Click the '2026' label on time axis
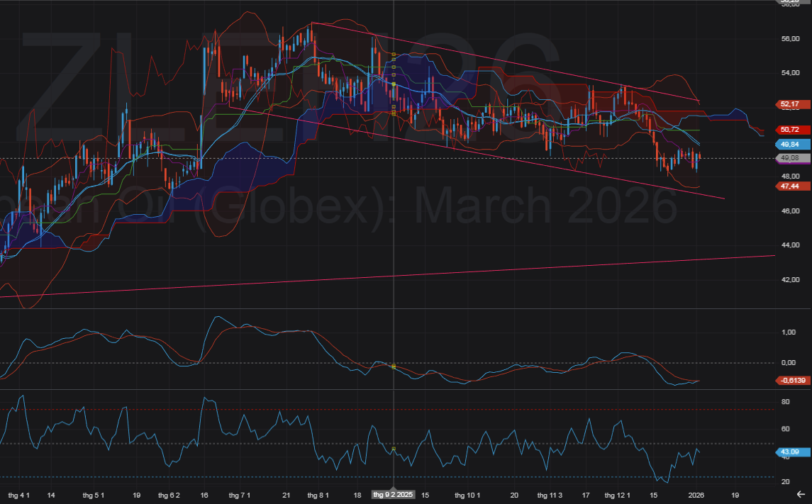The height and width of the screenshot is (504, 812). pyautogui.click(x=696, y=494)
